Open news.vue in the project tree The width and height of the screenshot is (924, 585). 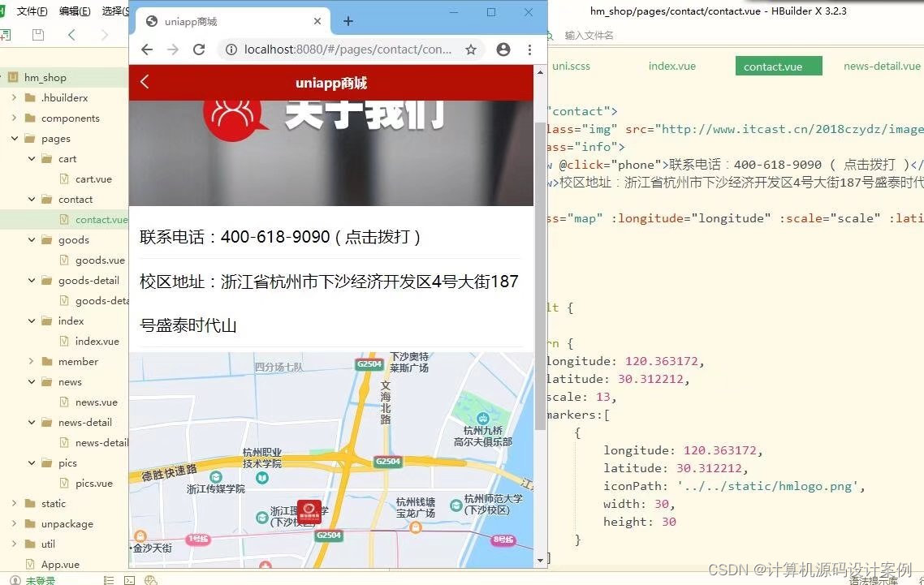[96, 402]
